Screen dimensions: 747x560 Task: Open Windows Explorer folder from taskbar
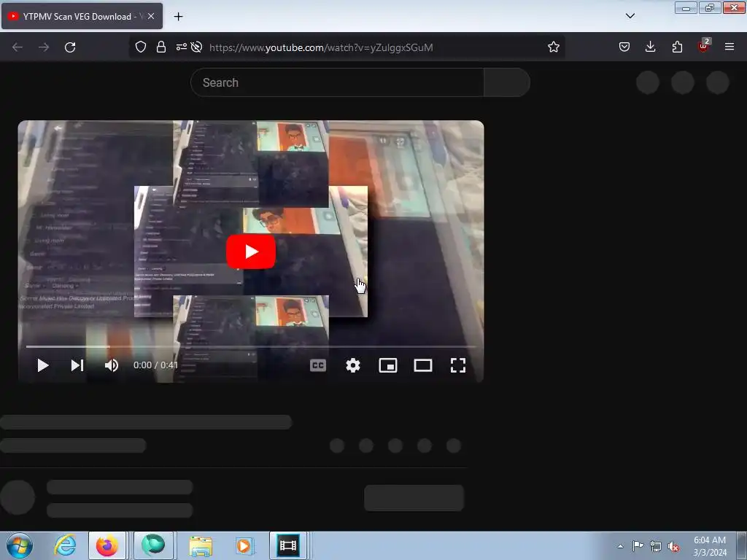(201, 545)
